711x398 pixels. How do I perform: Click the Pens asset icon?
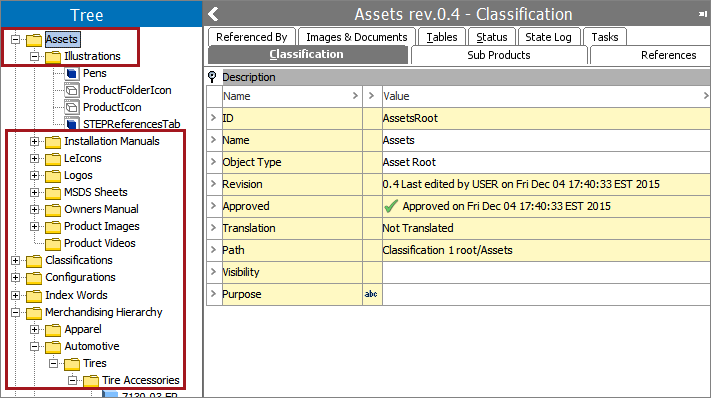[72, 73]
